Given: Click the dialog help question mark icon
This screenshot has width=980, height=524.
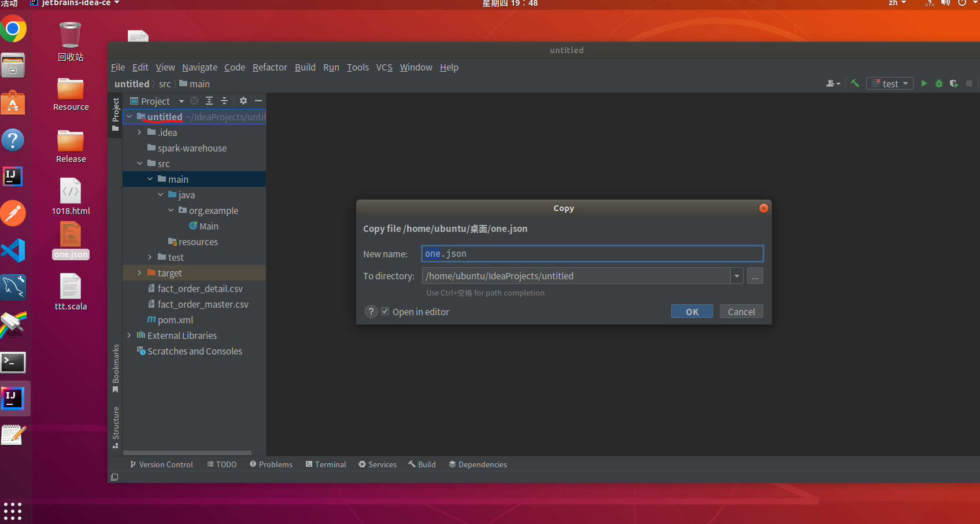Looking at the screenshot, I should pos(371,312).
